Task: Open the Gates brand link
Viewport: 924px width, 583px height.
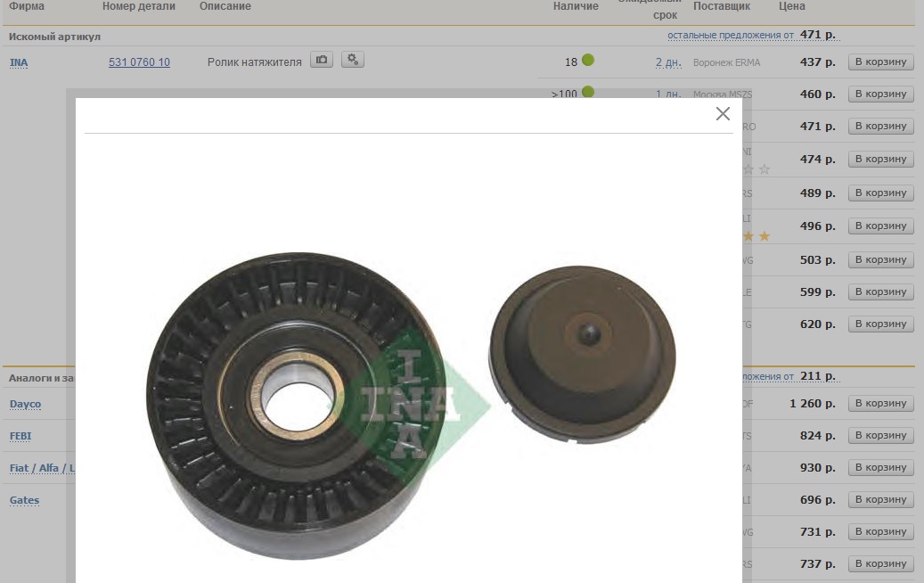Action: click(x=25, y=500)
